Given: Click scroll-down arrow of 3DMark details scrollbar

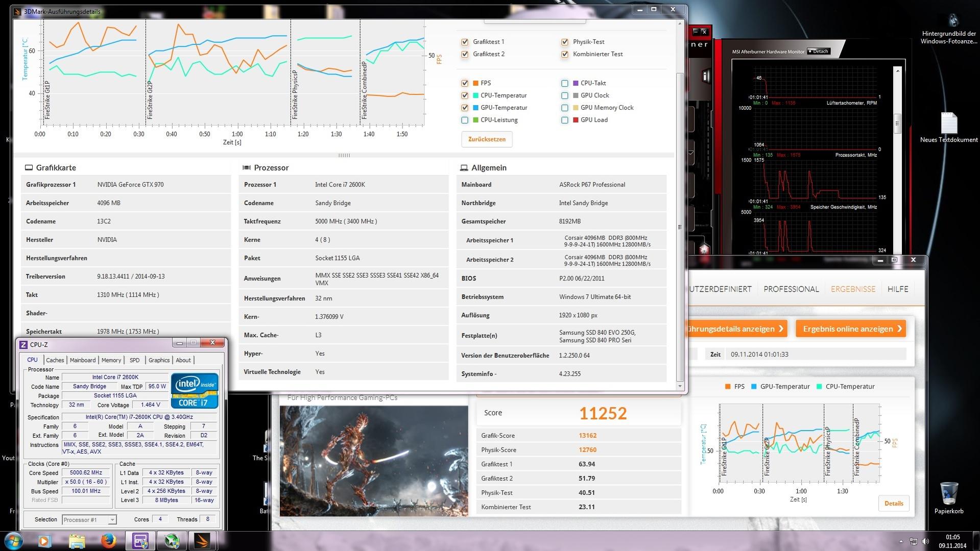Looking at the screenshot, I should (x=680, y=386).
